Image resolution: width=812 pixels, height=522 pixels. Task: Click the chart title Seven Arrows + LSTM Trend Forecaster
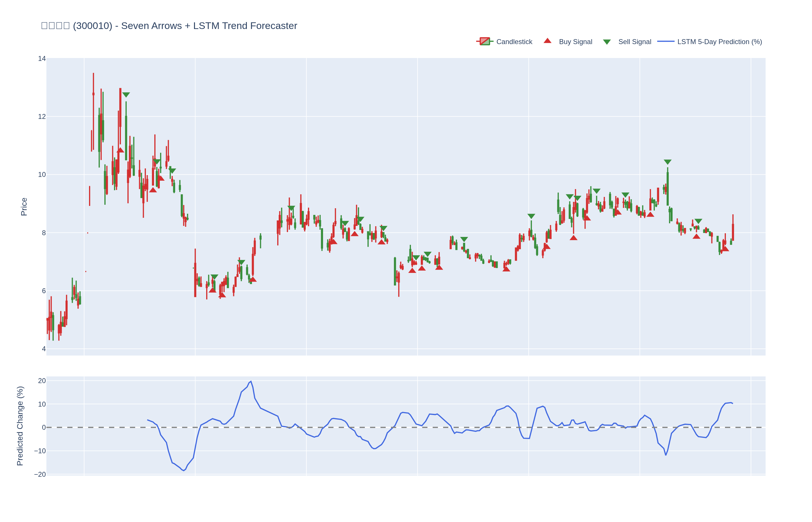coord(209,26)
